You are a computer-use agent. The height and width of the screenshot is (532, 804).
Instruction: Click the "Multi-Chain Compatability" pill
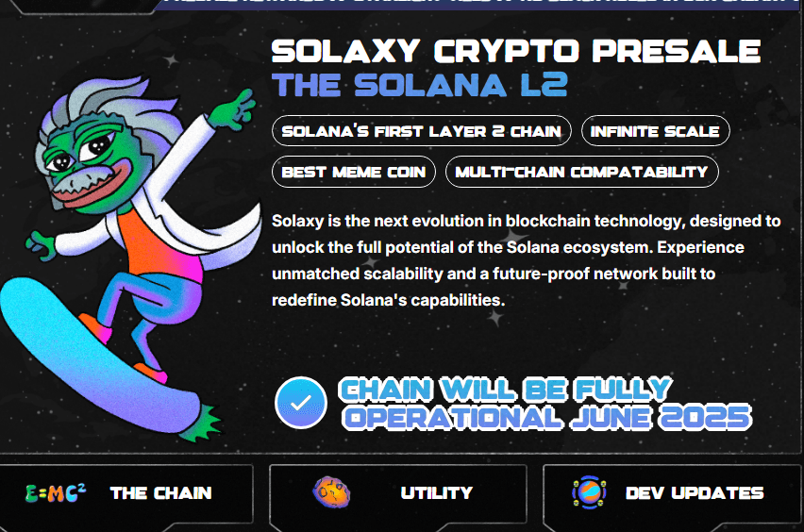[581, 172]
